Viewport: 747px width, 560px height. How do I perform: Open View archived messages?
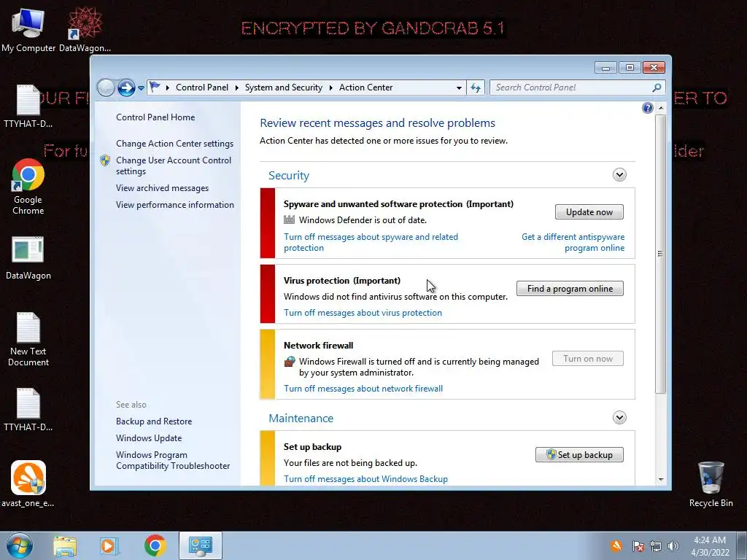162,188
